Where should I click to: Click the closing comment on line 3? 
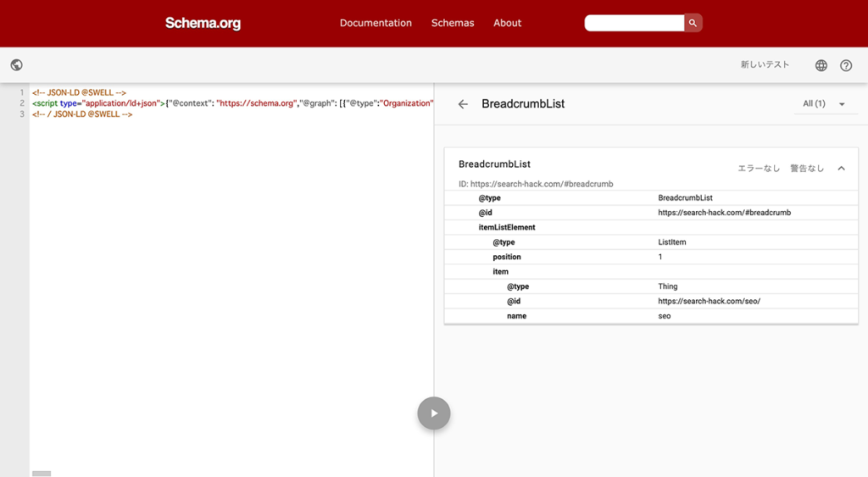point(82,114)
